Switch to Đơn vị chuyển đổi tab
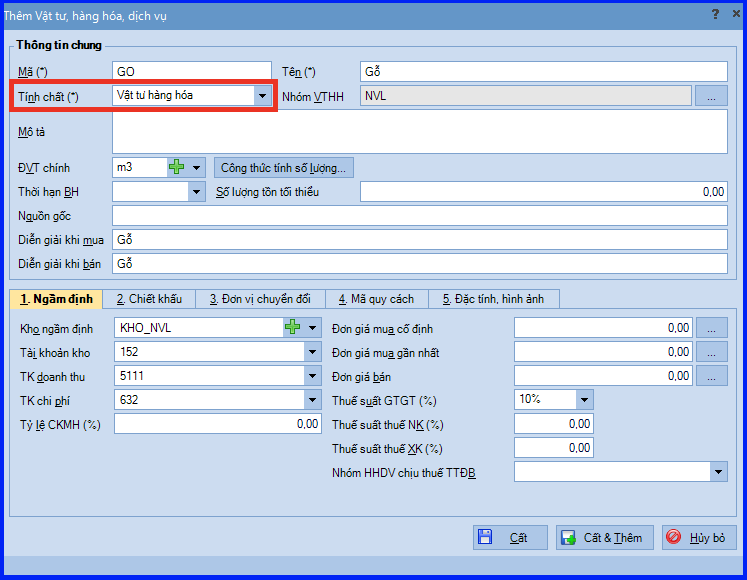The width and height of the screenshot is (747, 580). tap(260, 299)
